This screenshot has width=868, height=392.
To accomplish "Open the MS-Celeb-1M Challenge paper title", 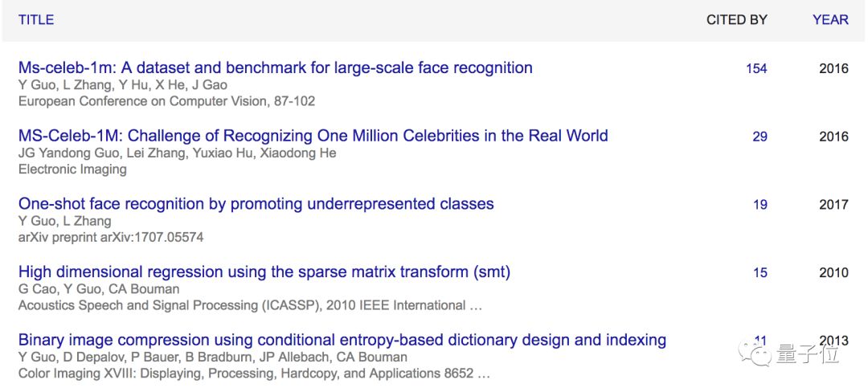I will tap(313, 136).
